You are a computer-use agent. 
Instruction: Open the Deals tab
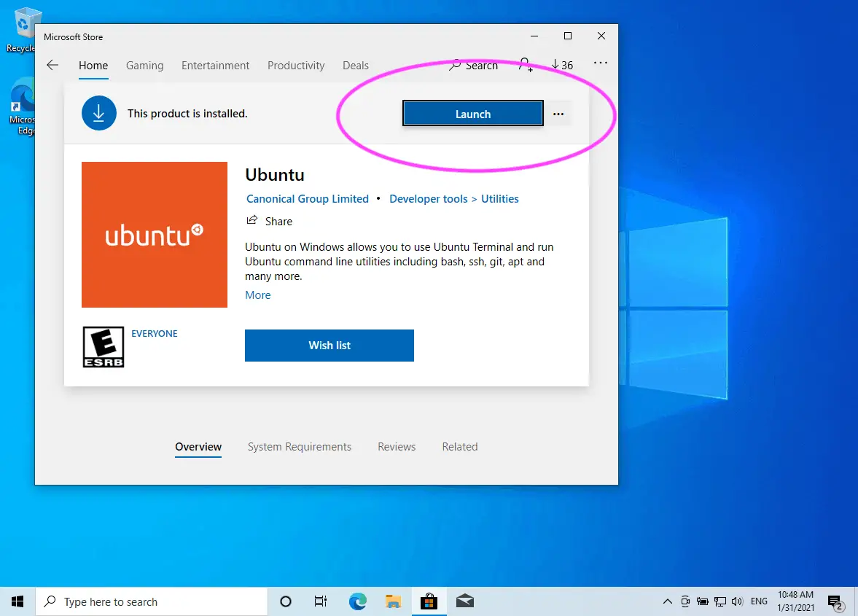tap(356, 66)
